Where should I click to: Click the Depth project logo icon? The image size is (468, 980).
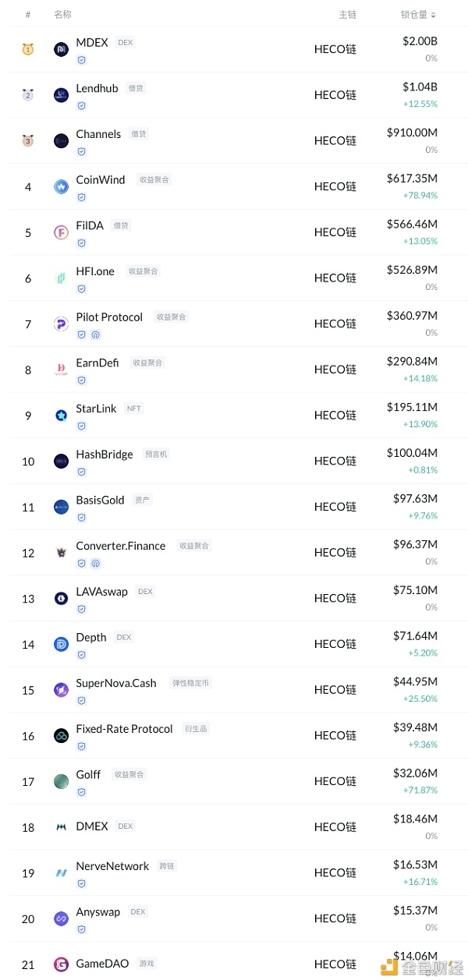tap(61, 644)
